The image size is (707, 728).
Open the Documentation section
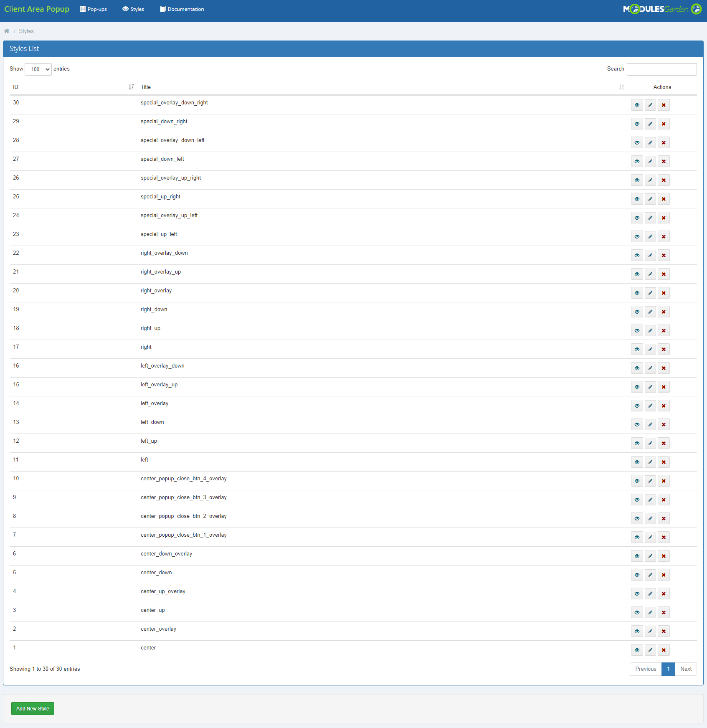[x=182, y=9]
